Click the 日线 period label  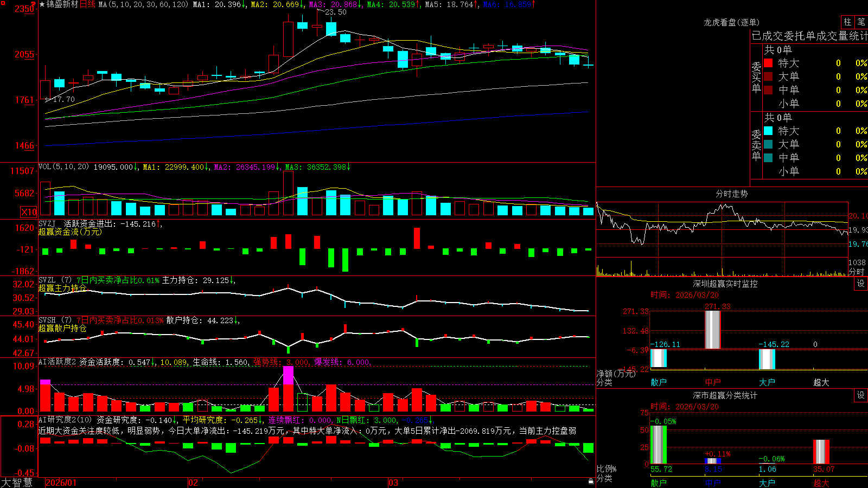(87, 4)
